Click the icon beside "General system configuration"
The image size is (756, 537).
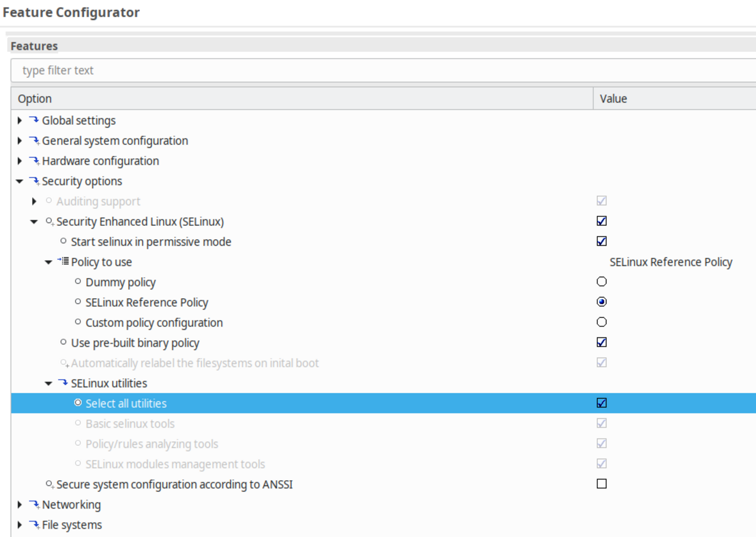pyautogui.click(x=34, y=141)
